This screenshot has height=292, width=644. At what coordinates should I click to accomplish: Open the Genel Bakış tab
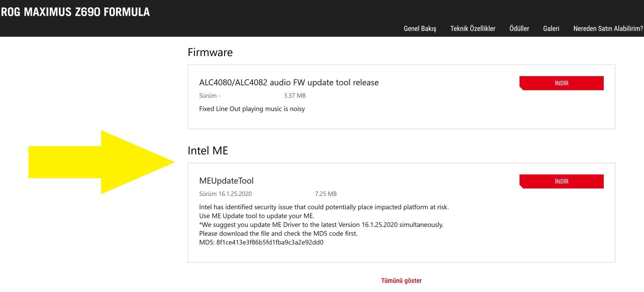(x=420, y=29)
